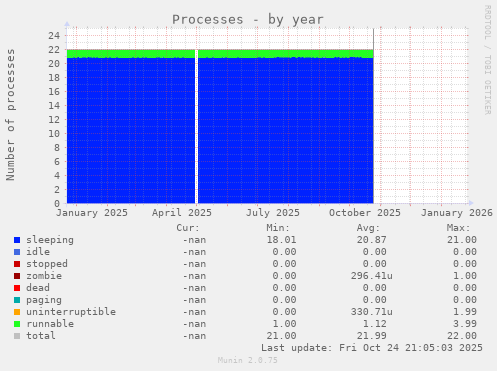This screenshot has height=371, width=497.
Task: Click the 'paging' legend label
Action: click(x=44, y=300)
